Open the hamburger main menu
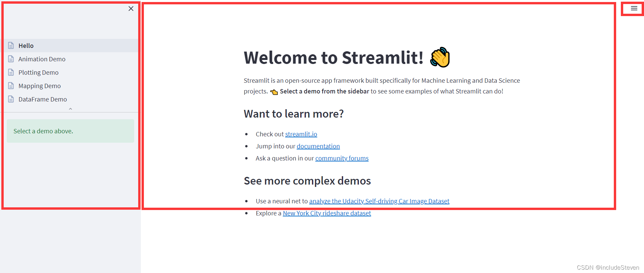The image size is (644, 273). pos(634,8)
